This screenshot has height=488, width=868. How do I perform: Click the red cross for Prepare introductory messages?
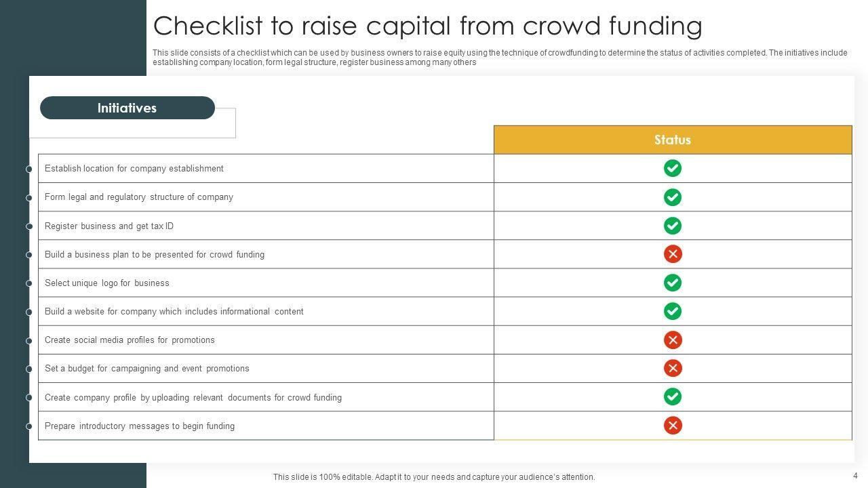tap(672, 426)
